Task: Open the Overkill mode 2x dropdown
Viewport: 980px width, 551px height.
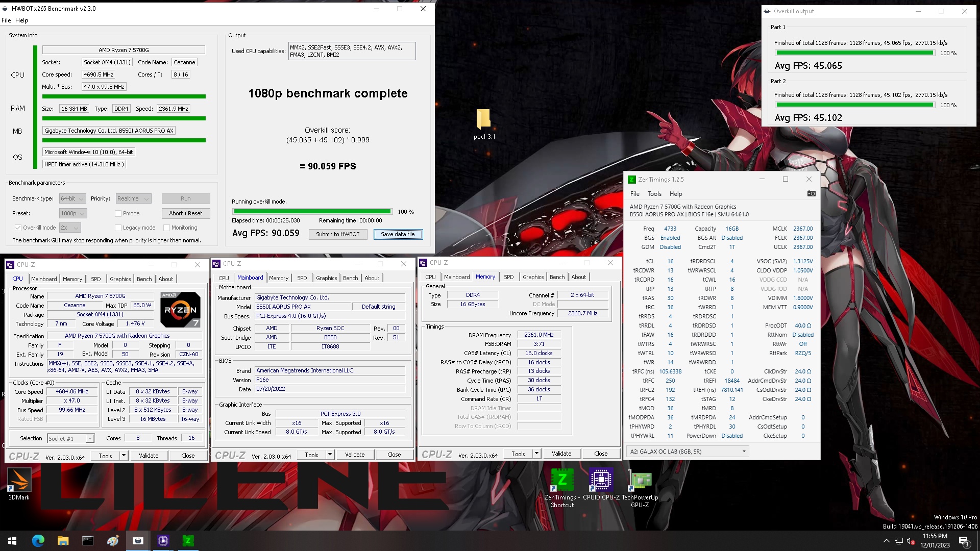Action: click(70, 228)
